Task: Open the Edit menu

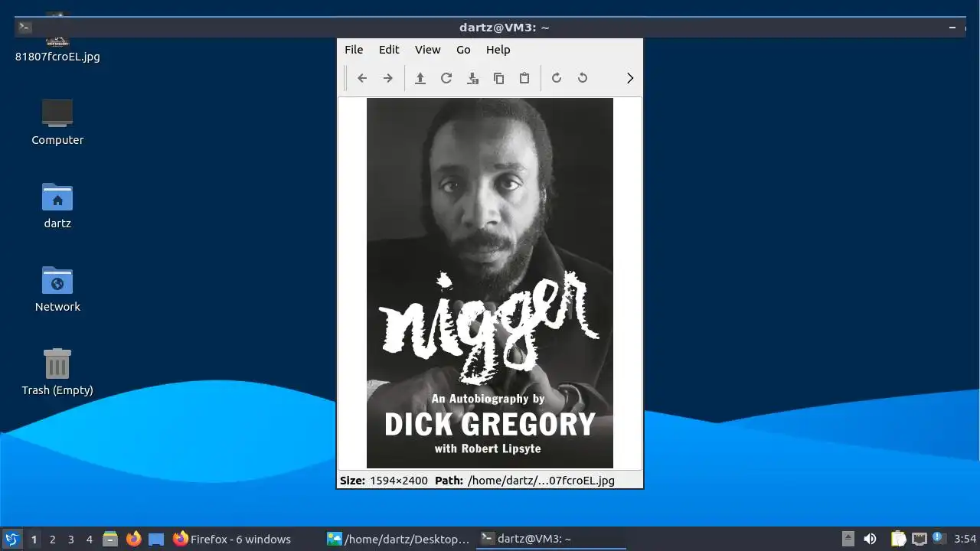Action: (x=389, y=50)
